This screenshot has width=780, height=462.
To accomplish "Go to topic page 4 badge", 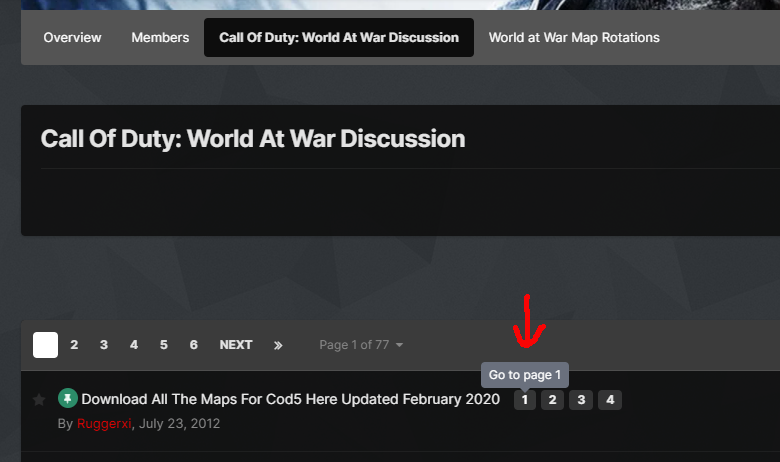I will (x=610, y=400).
